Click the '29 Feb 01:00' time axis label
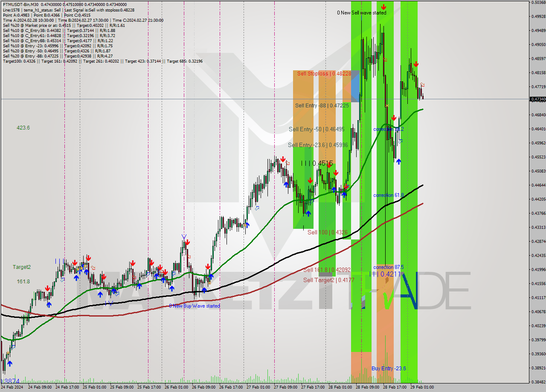The image size is (546, 392). pos(421,387)
